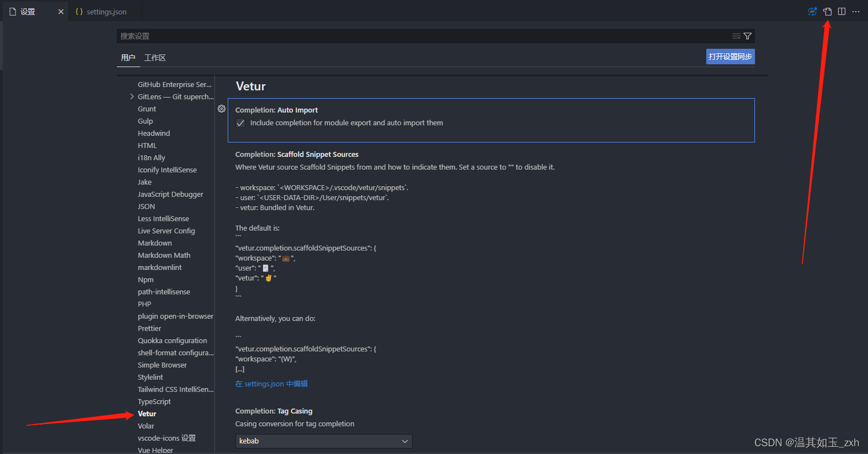868x454 pixels.
Task: Select i18n Ally in the settings tree
Action: click(x=151, y=157)
